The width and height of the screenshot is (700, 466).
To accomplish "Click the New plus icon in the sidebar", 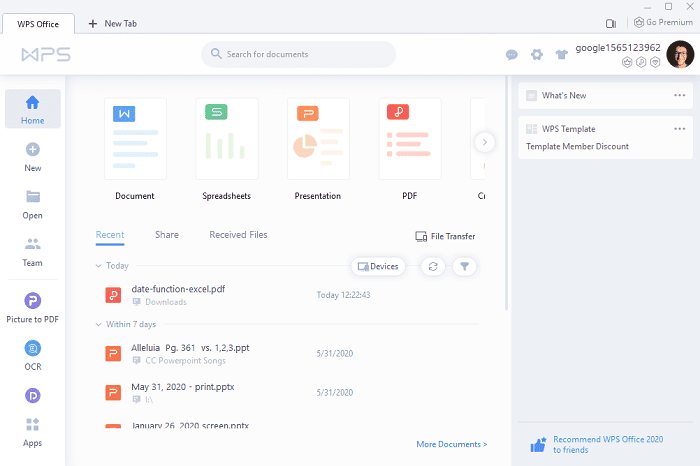I will [33, 150].
